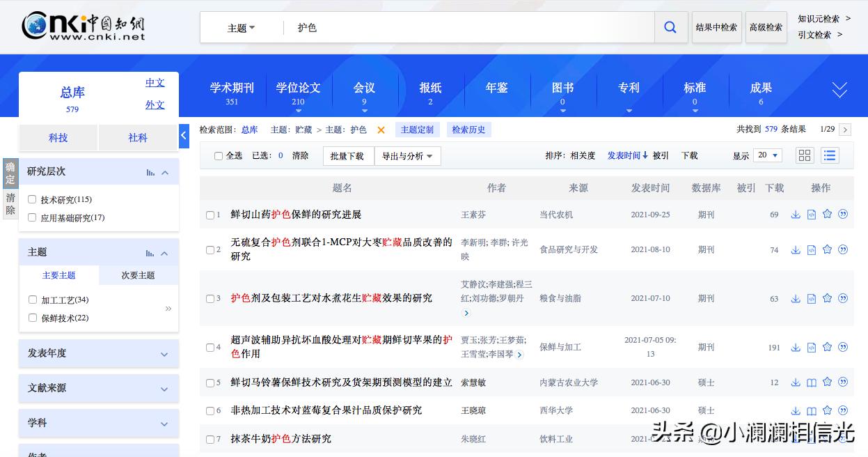The image size is (868, 457).
Task: Check the 技术研究(115) filter
Action: pos(32,199)
